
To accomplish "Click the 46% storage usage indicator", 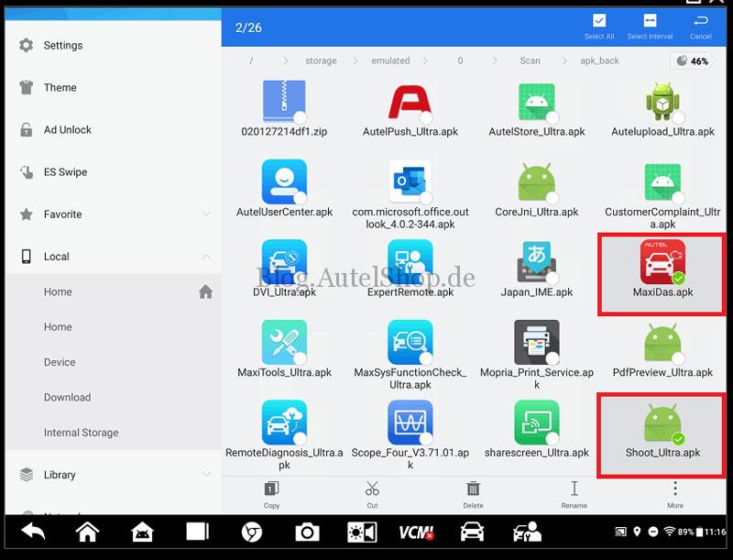I will (692, 61).
